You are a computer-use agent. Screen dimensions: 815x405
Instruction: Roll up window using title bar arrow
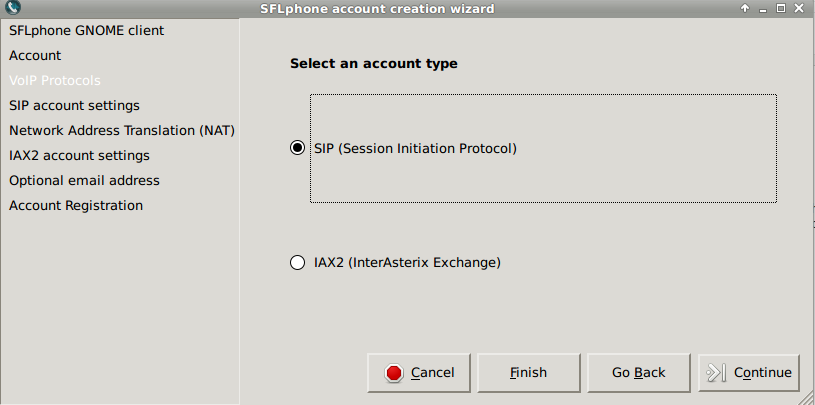tap(745, 8)
